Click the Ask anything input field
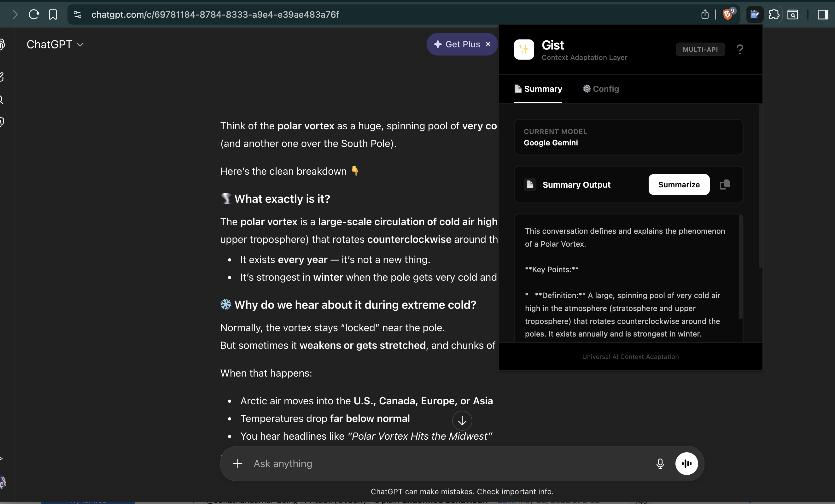Screen dimensions: 835x504 (x=441, y=463)
